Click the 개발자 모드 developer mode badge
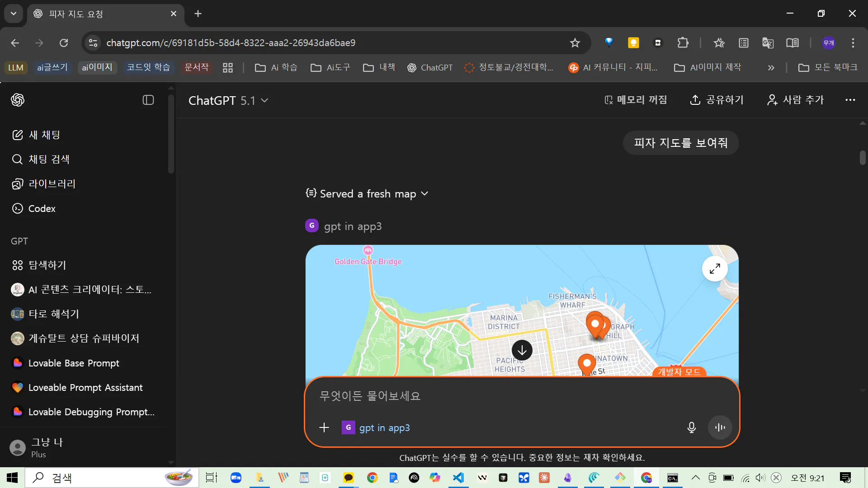This screenshot has height=488, width=868. pyautogui.click(x=679, y=371)
